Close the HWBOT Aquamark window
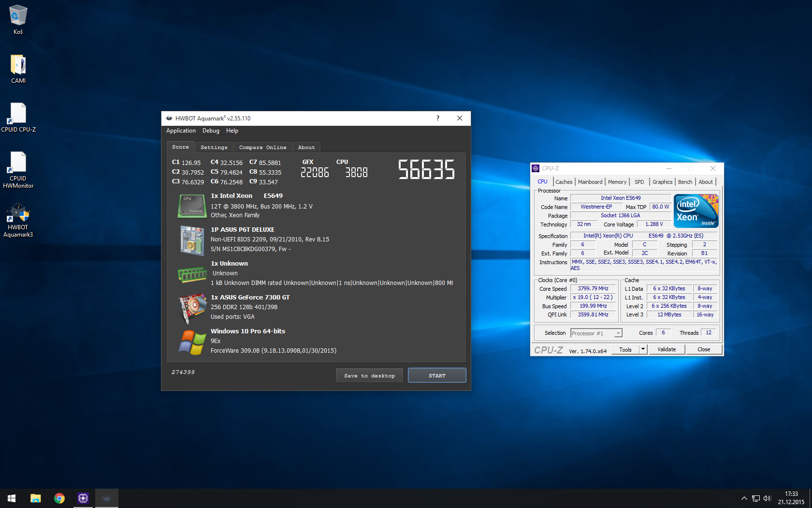 point(460,118)
